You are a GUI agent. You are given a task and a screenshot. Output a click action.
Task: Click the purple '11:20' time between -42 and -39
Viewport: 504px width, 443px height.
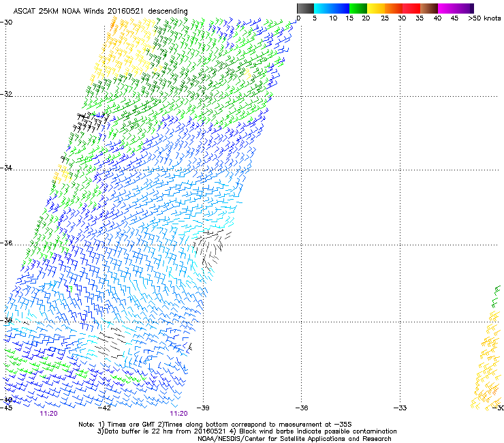tap(178, 414)
